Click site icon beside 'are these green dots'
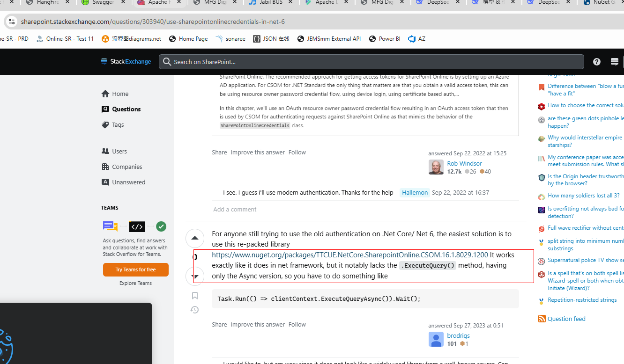 (x=542, y=120)
